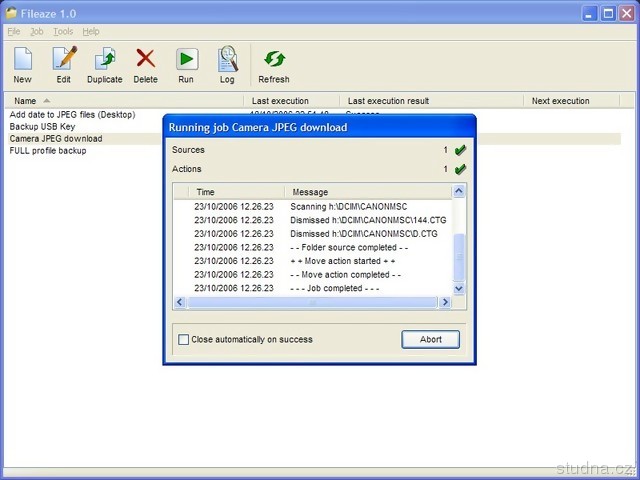
Task: Open the File menu
Action: point(14,32)
